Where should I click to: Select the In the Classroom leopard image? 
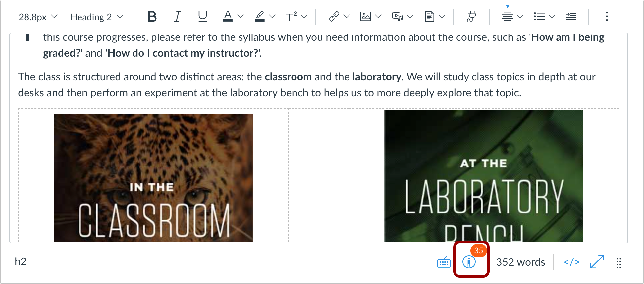[154, 178]
